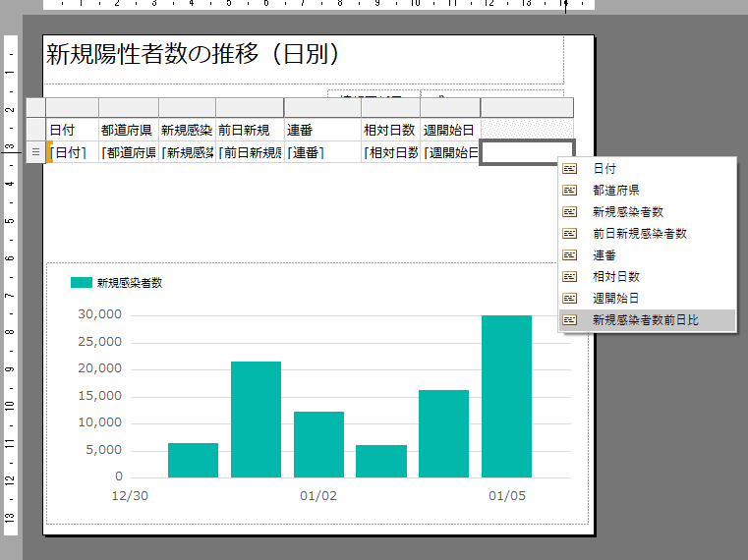Image resolution: width=748 pixels, height=560 pixels.
Task: Choose 都道府県 in the field popup
Action: click(x=615, y=191)
